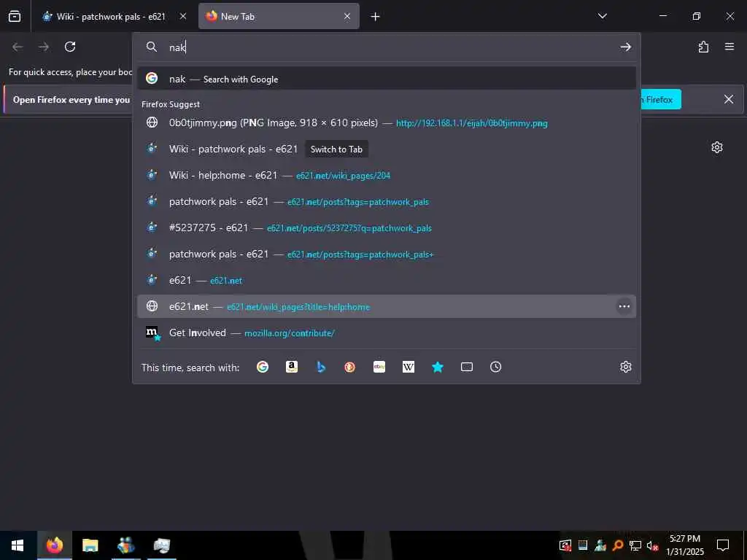
Task: Open the e621 — e621.net suggestion
Action: pos(387,280)
